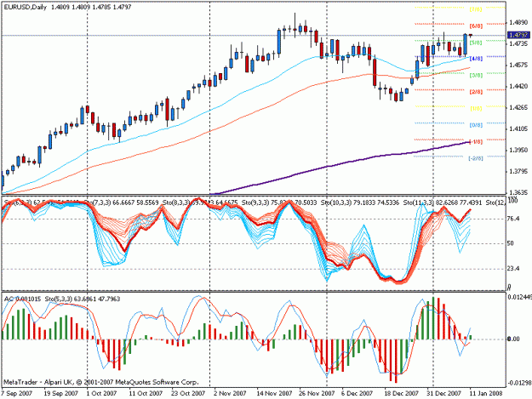532x399 pixels.
Task: Click the 2 Nov 2007 date label
Action: click(x=230, y=393)
